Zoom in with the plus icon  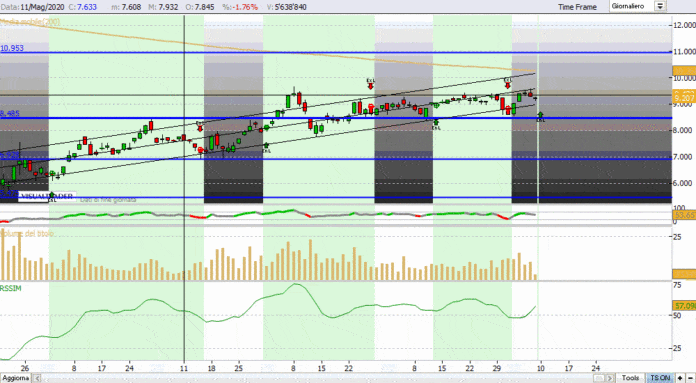[680, 378]
